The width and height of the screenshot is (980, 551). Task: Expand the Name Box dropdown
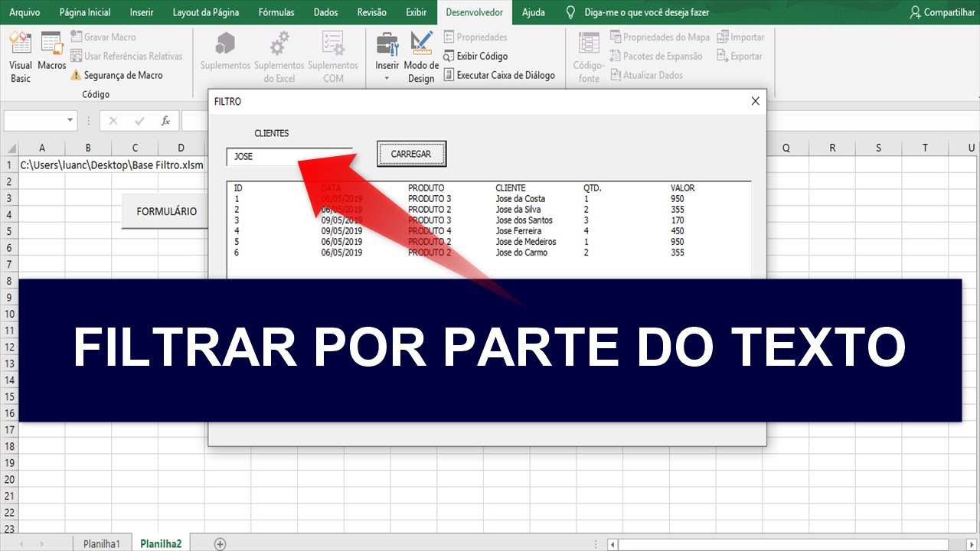70,120
